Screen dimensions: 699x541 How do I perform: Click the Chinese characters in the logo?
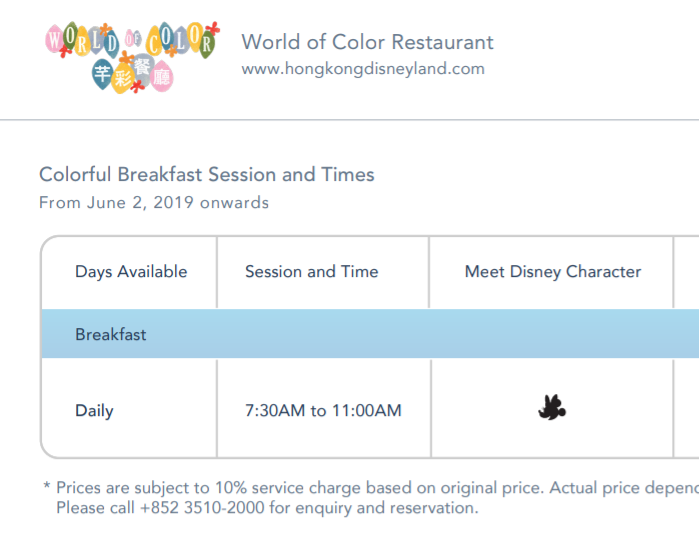(x=132, y=74)
